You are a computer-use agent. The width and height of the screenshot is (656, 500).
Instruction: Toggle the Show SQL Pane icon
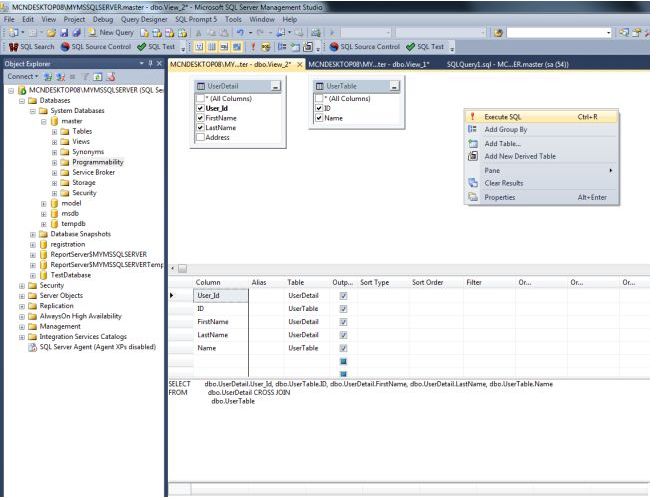(x=224, y=47)
